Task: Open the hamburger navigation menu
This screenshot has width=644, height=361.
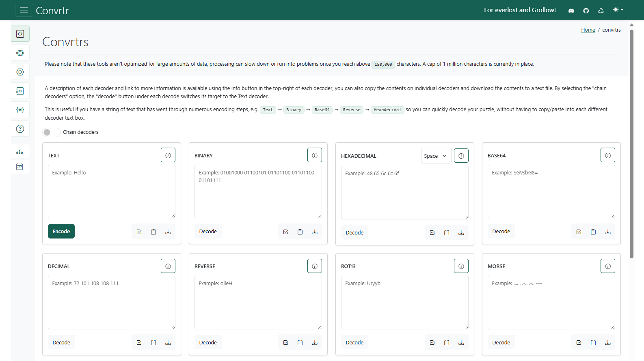Action: [24, 10]
